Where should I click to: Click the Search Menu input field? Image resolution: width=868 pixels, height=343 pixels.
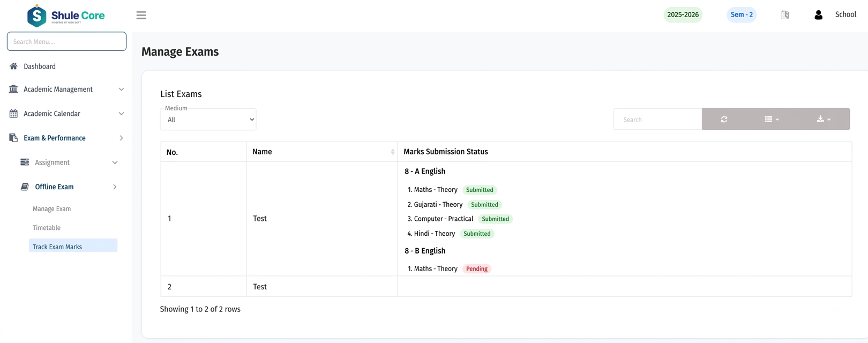coord(66,41)
